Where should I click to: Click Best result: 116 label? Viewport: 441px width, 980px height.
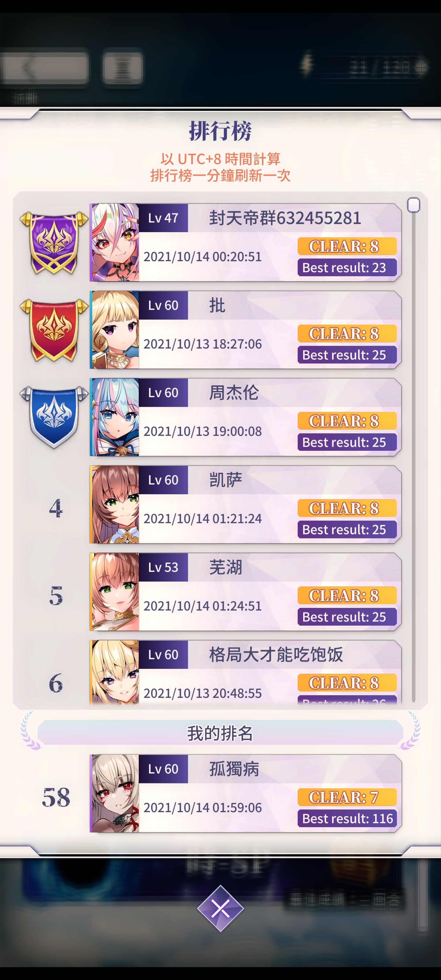tap(347, 818)
